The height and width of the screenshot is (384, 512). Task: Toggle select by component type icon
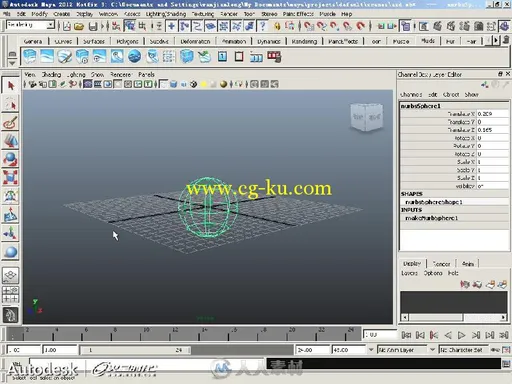coord(142,26)
